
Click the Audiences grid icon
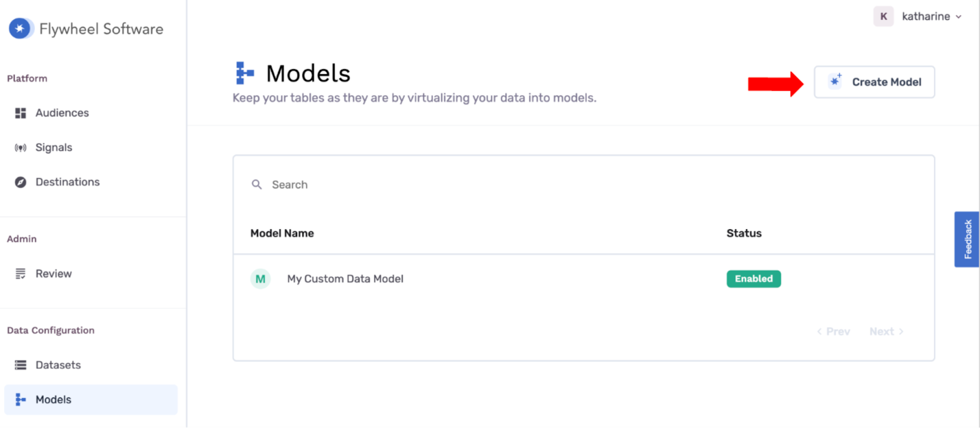click(x=21, y=113)
